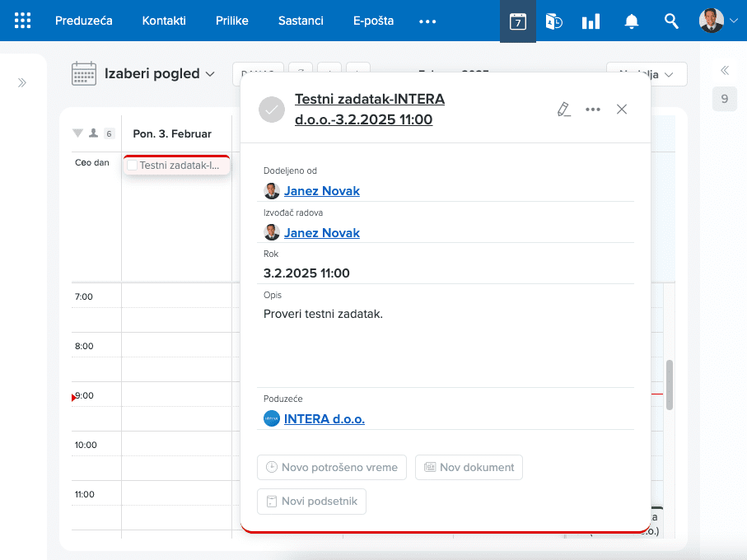Open the Testni zadatak-INTERA title link

370,109
